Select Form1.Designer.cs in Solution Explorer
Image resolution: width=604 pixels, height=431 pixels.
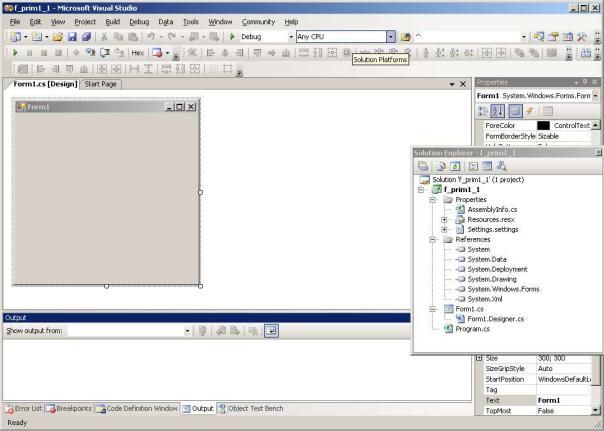coord(495,319)
